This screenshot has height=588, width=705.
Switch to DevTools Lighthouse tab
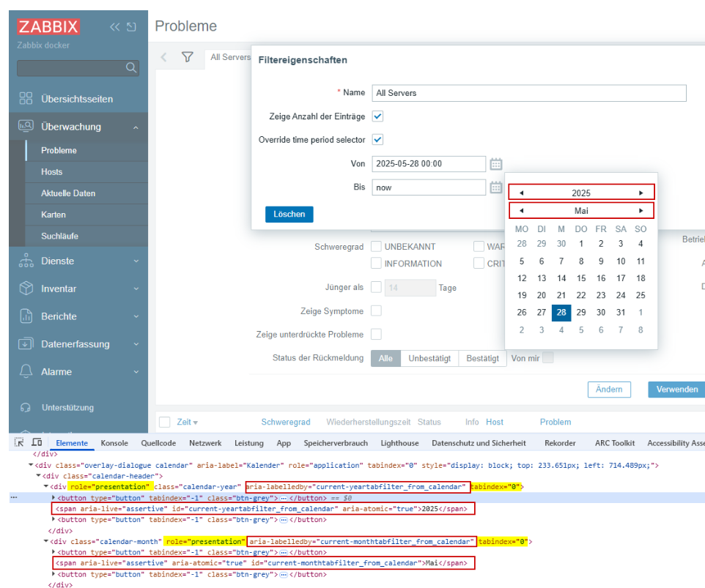coord(399,443)
